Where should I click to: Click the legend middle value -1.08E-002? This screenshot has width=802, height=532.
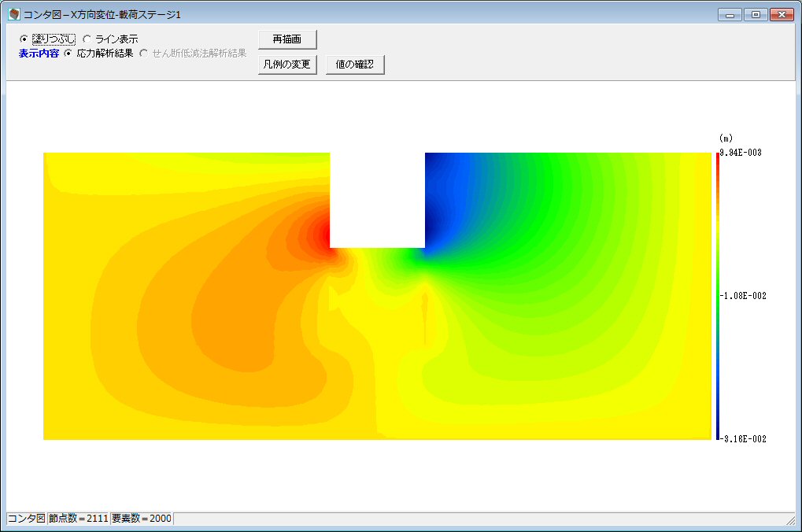point(743,296)
